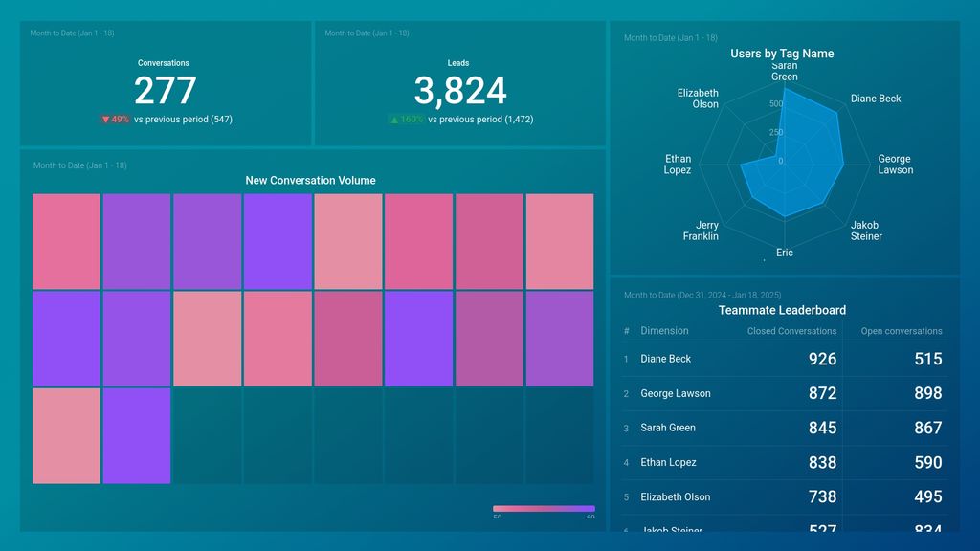This screenshot has width=980, height=551.
Task: Click Ethan Lopez's open value 590
Action: (928, 463)
